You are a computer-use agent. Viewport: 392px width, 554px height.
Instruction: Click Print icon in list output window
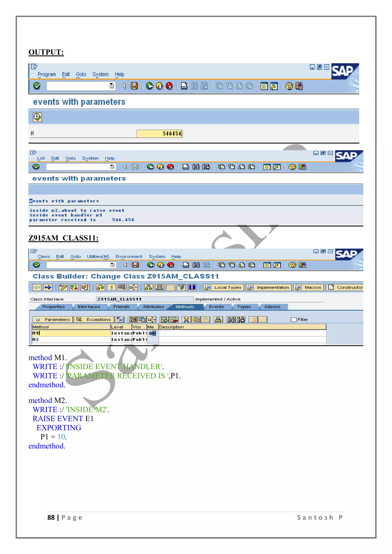(185, 167)
